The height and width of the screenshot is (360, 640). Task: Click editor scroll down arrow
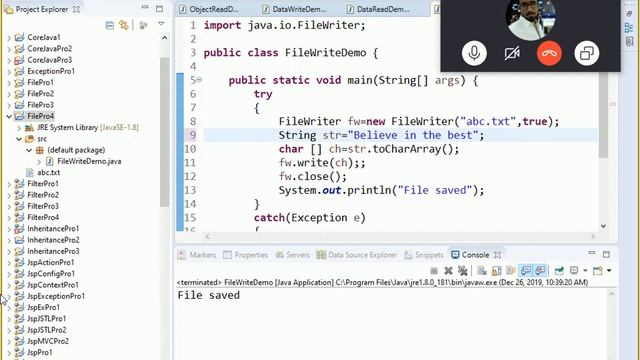point(603,226)
